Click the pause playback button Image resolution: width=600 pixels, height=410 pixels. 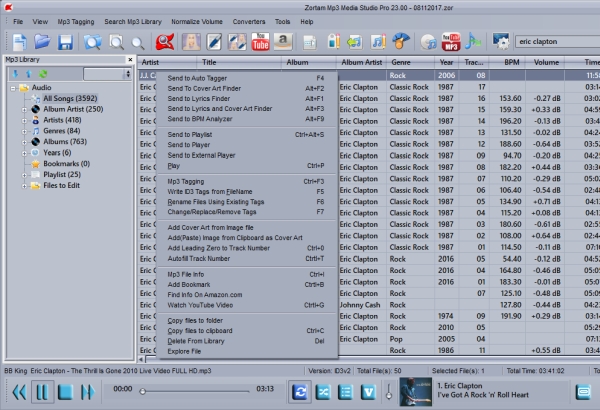[42, 392]
